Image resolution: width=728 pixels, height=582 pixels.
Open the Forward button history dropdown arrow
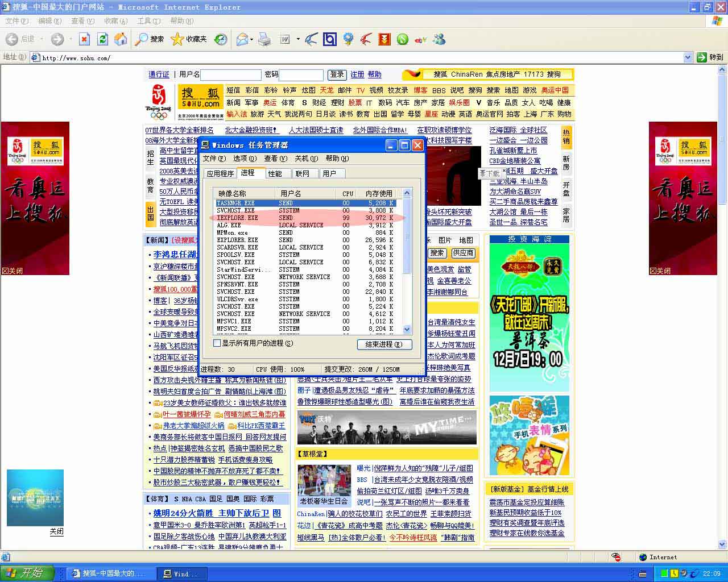click(71, 39)
